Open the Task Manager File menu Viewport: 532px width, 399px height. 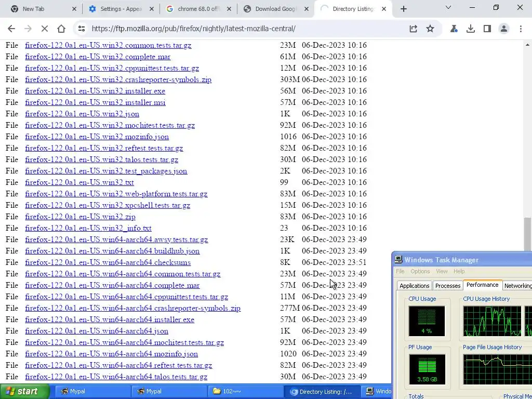click(400, 271)
